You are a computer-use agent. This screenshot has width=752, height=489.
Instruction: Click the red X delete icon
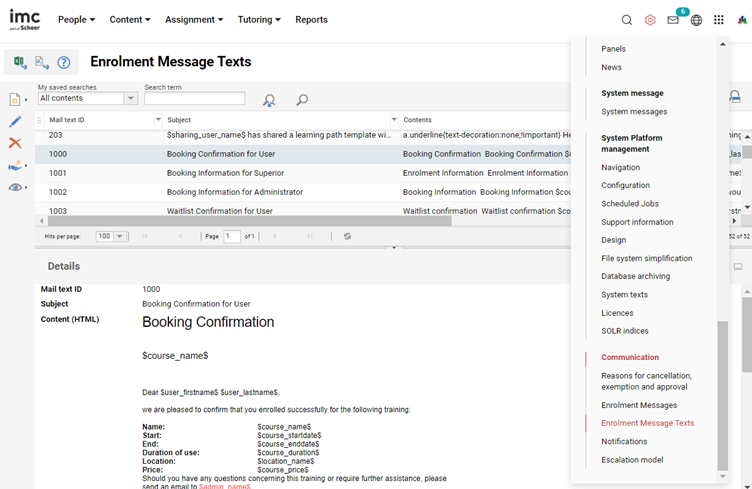pos(15,143)
